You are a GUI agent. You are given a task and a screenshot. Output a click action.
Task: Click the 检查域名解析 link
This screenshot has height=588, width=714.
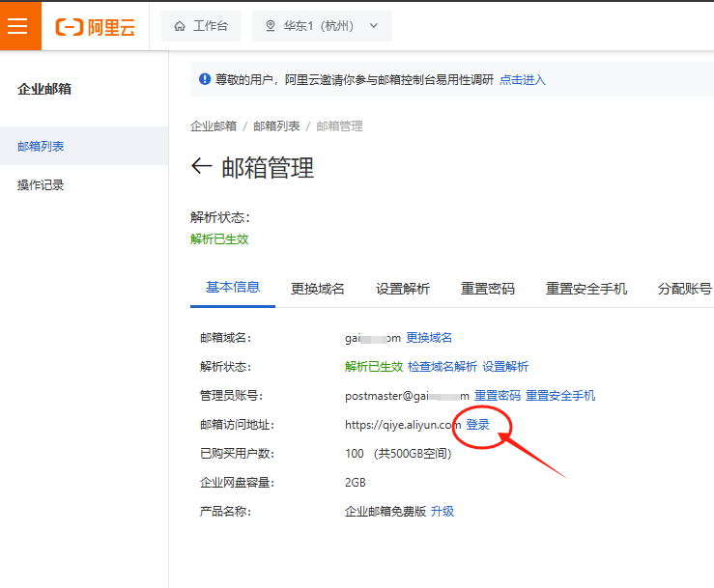(x=443, y=366)
